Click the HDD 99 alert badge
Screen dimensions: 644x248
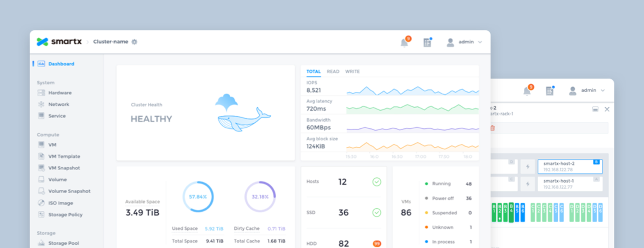coord(377,244)
